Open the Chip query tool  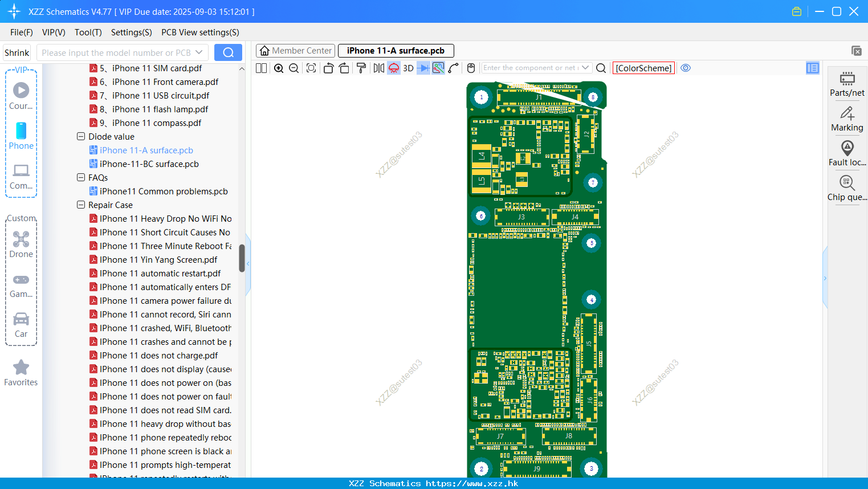point(847,188)
